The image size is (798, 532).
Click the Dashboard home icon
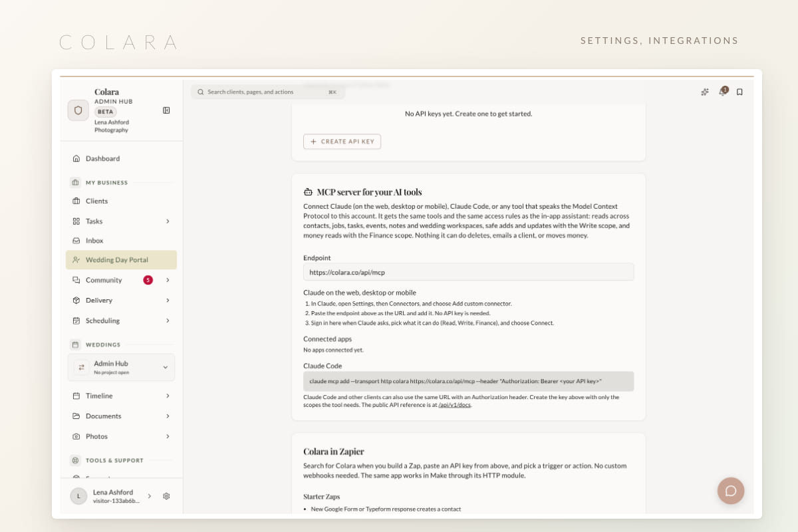(76, 158)
